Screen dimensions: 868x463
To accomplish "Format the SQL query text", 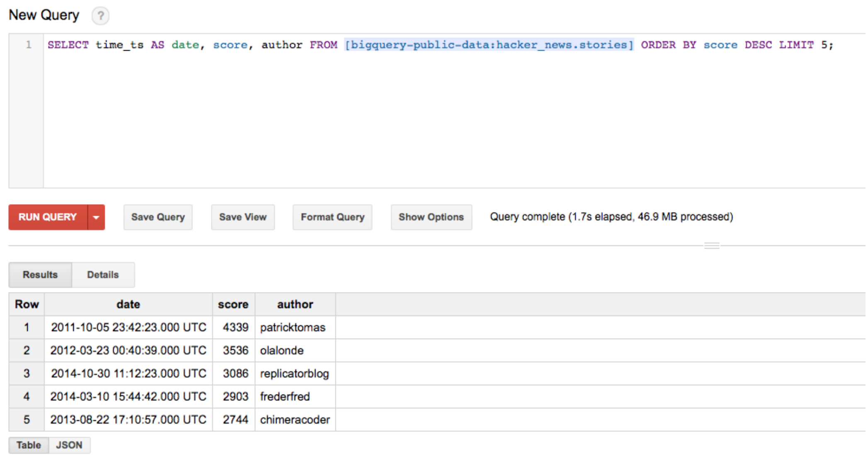I will coord(332,217).
